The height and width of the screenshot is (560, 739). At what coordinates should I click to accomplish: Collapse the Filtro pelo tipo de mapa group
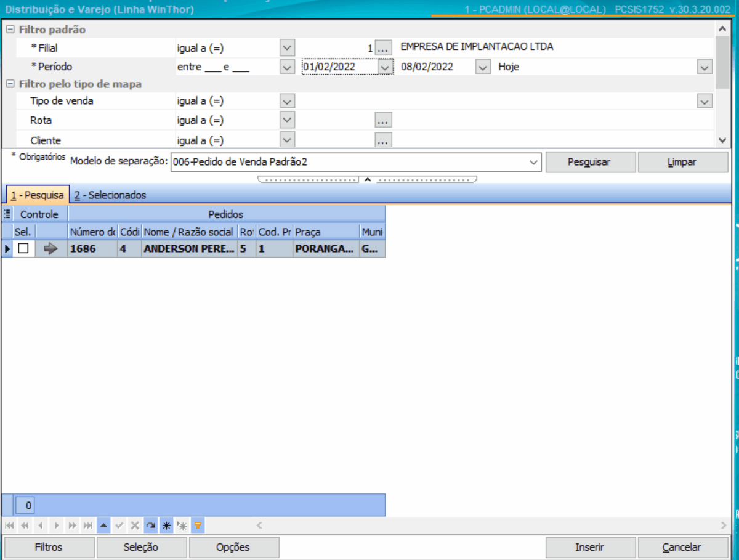tap(10, 84)
